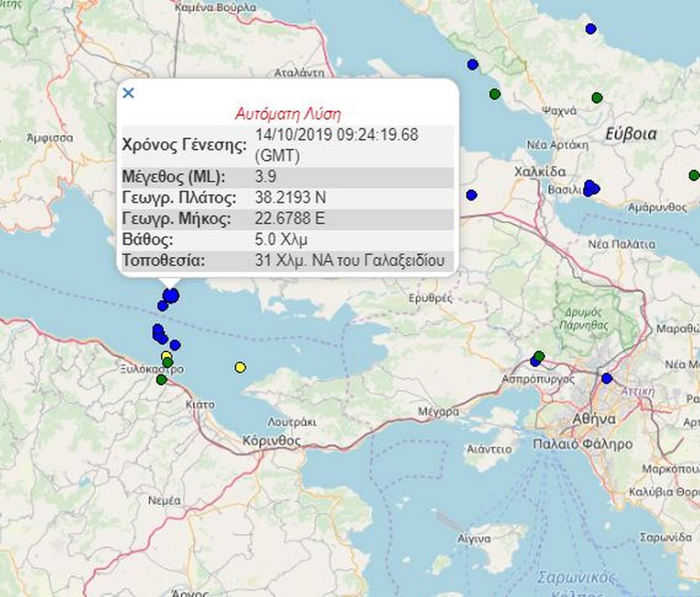The width and height of the screenshot is (700, 597).
Task: Click the green marker above Ασπρόπυργος
Action: 539,356
